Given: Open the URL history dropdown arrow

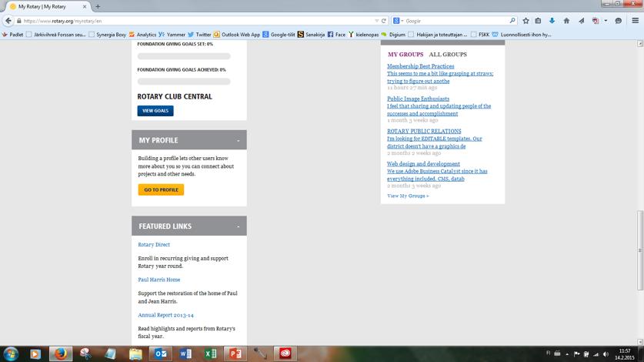Looking at the screenshot, I should point(376,21).
